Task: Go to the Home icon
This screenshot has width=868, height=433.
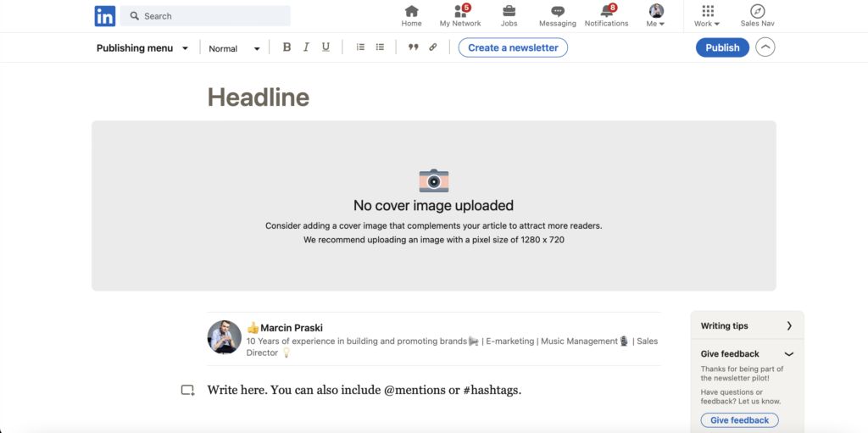Action: point(411,12)
